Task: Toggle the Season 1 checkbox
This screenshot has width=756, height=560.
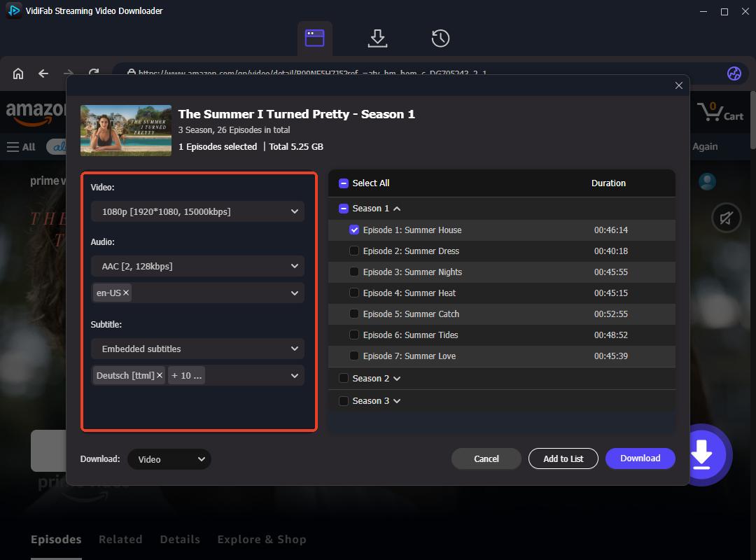Action: 343,209
